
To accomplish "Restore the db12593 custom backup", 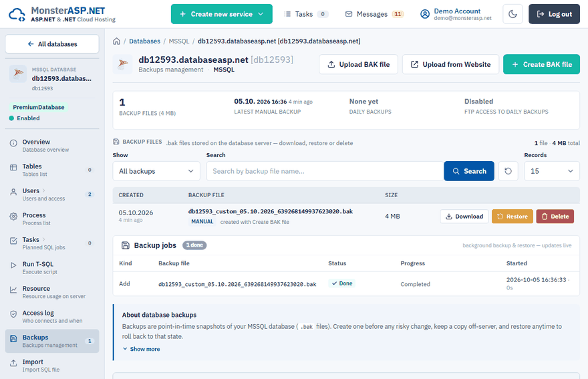I will coord(512,217).
